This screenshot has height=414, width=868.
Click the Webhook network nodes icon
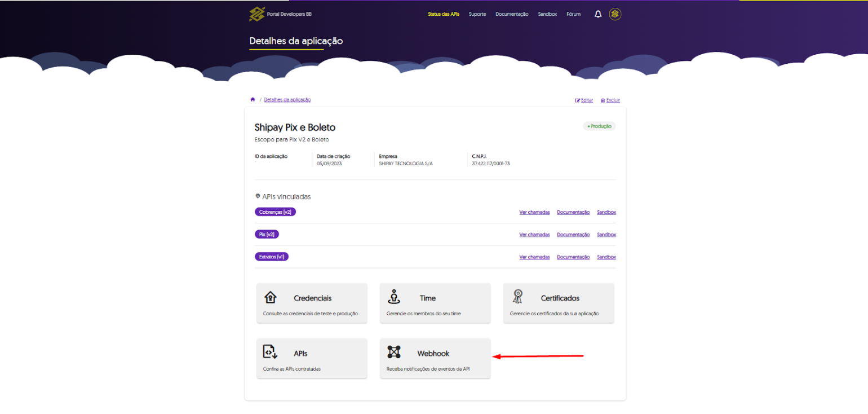tap(394, 352)
